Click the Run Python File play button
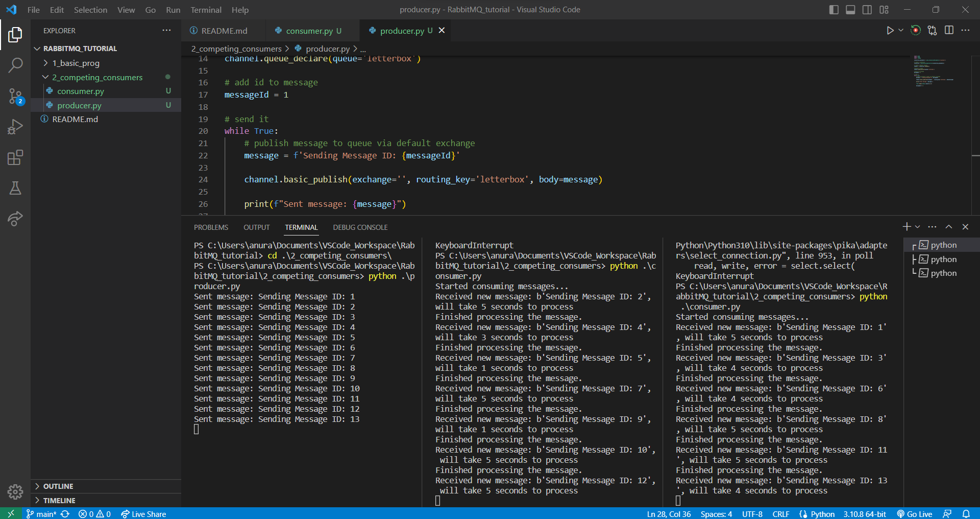This screenshot has width=980, height=519. click(x=890, y=31)
